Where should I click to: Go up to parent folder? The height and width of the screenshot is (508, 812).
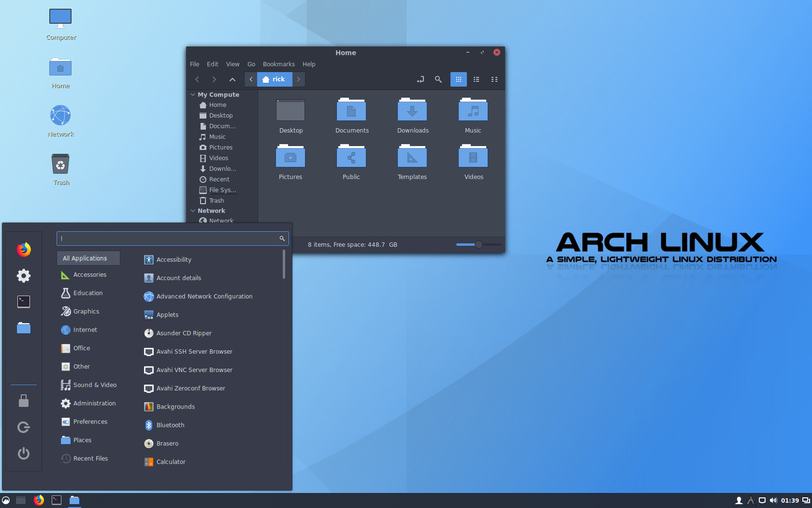232,79
